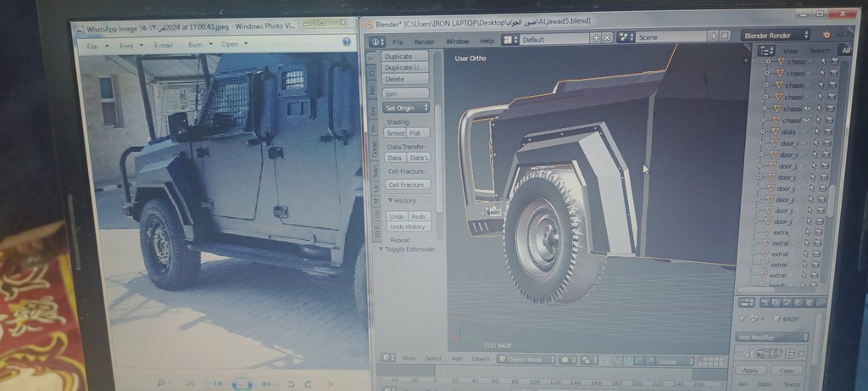
Task: Select the rotate manipulator arc icon
Action: click(637, 361)
